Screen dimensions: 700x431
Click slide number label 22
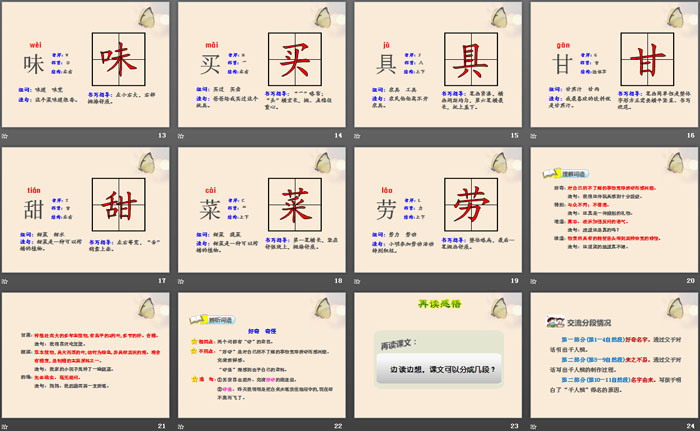tap(338, 426)
